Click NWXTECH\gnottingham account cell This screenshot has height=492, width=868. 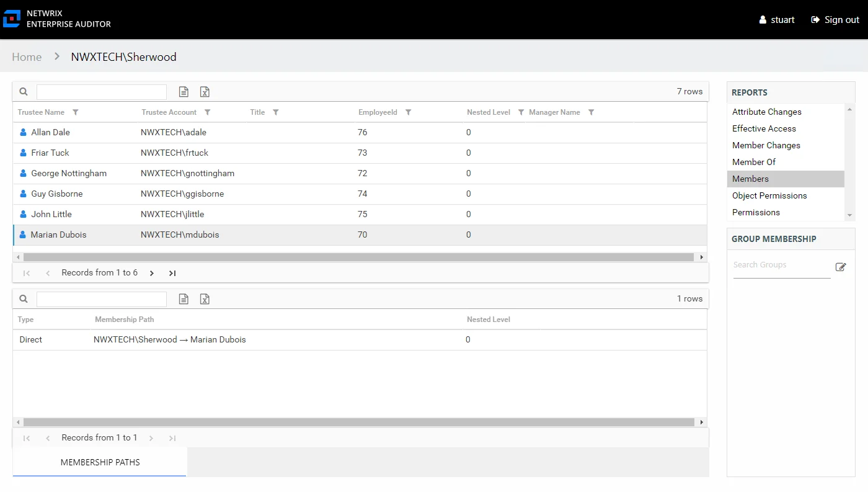pos(187,173)
